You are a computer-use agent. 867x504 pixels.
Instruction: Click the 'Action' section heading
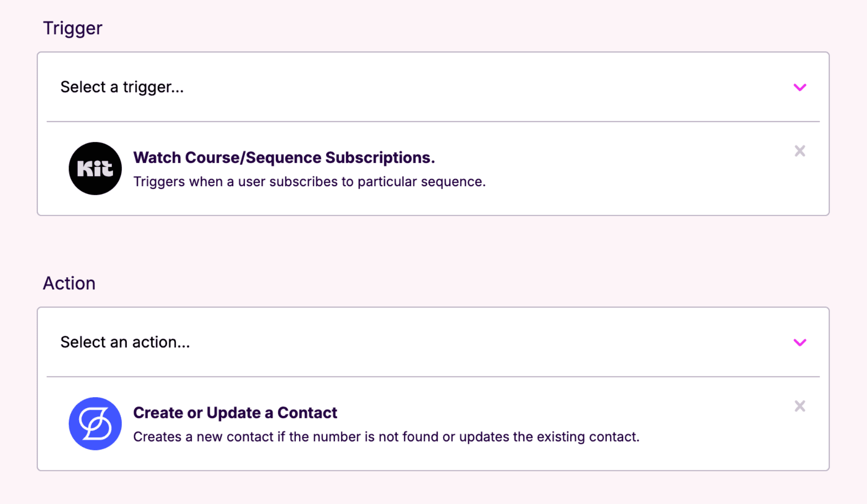[x=69, y=283]
